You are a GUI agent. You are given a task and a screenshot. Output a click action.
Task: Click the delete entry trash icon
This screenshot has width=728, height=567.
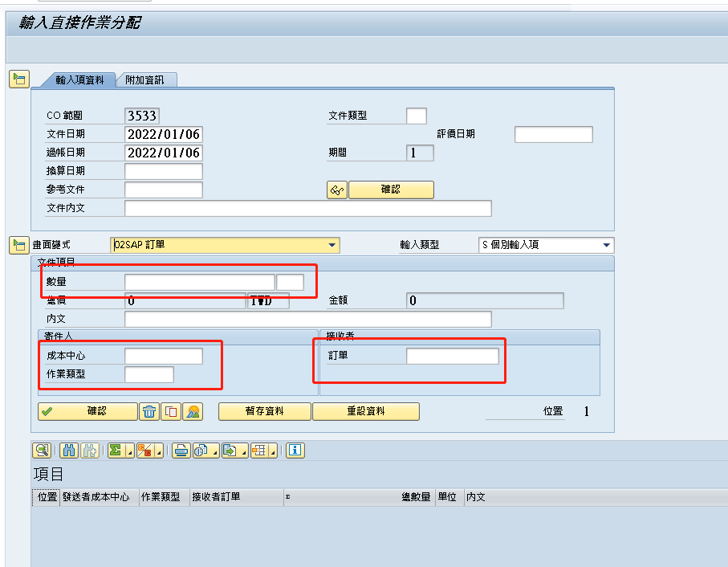coord(150,411)
